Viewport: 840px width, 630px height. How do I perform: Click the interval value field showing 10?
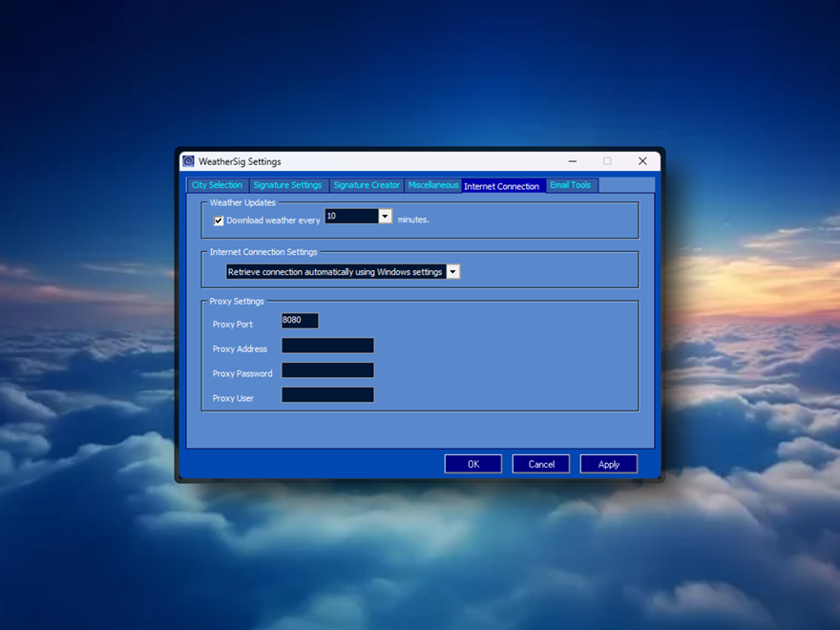(351, 217)
